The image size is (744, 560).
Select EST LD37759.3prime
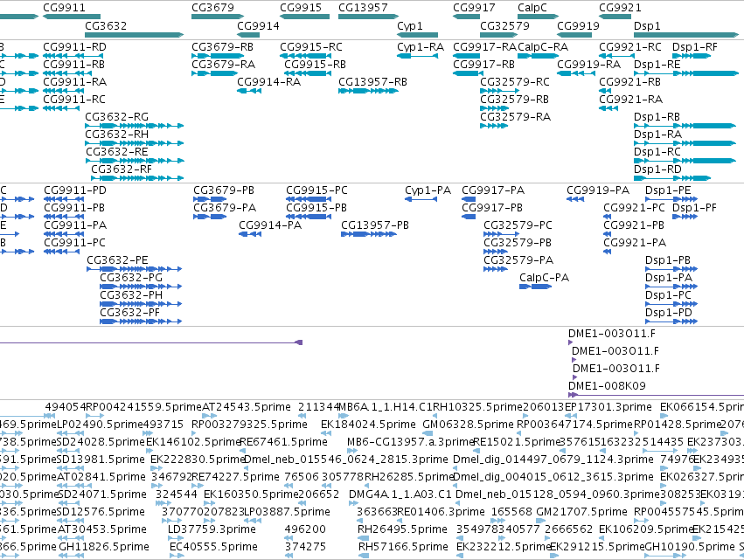point(176,537)
